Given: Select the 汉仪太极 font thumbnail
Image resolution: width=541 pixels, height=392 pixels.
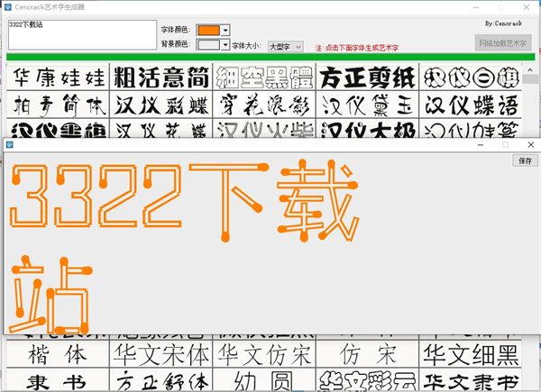Looking at the screenshot, I should [368, 128].
